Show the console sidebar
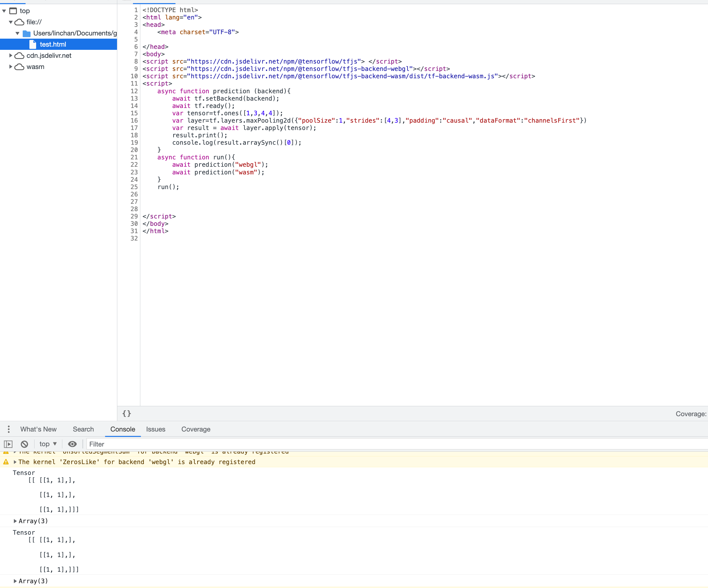 coord(8,444)
